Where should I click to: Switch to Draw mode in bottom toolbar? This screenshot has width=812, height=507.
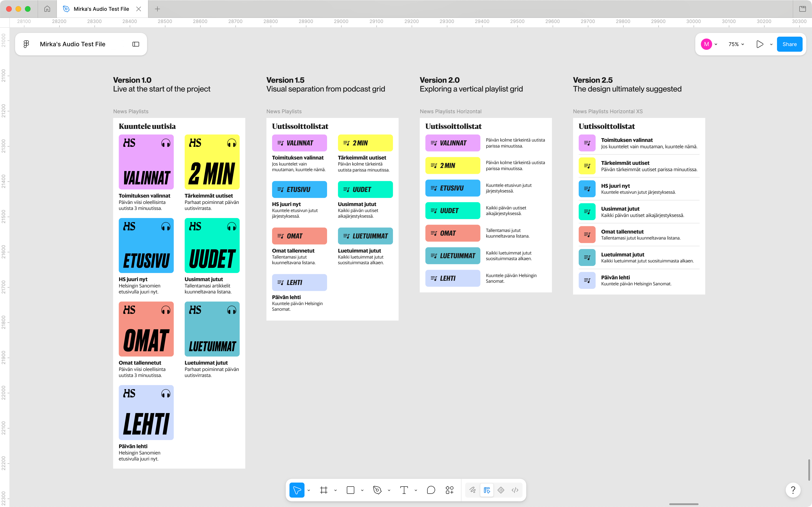tap(472, 490)
